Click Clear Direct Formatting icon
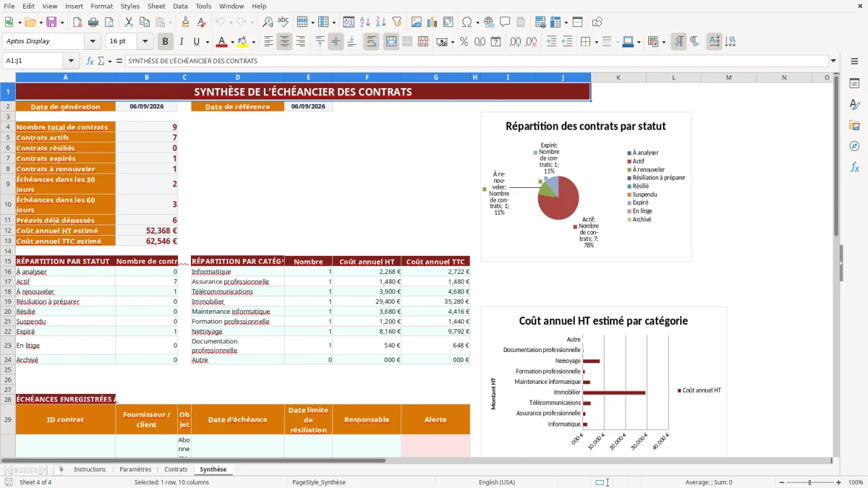The width and height of the screenshot is (868, 488). (x=201, y=22)
